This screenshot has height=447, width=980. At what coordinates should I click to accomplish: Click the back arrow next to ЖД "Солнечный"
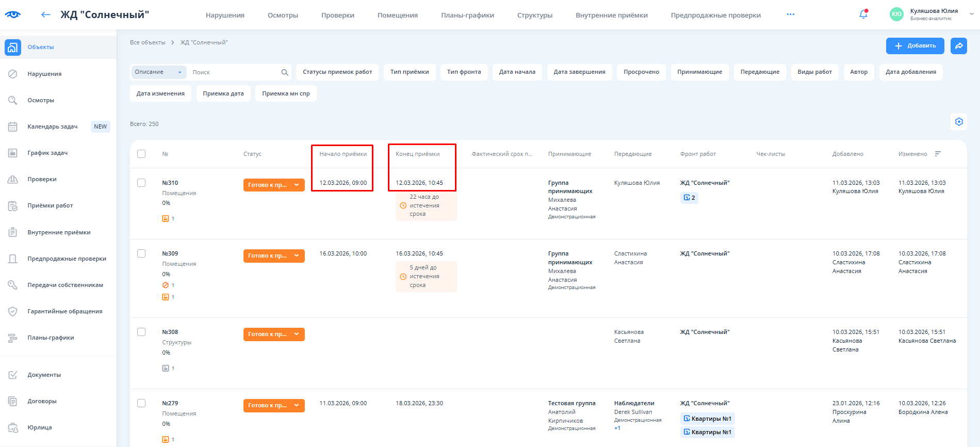(46, 15)
